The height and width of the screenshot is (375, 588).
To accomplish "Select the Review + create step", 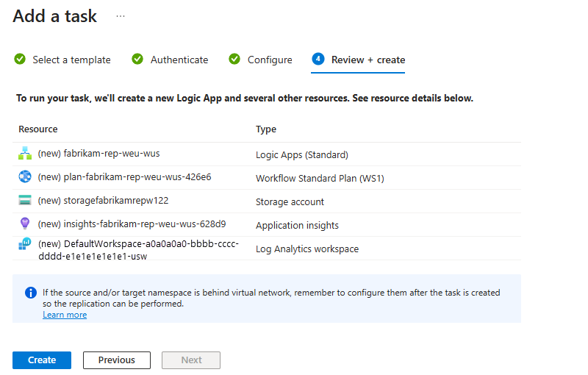I will (367, 60).
